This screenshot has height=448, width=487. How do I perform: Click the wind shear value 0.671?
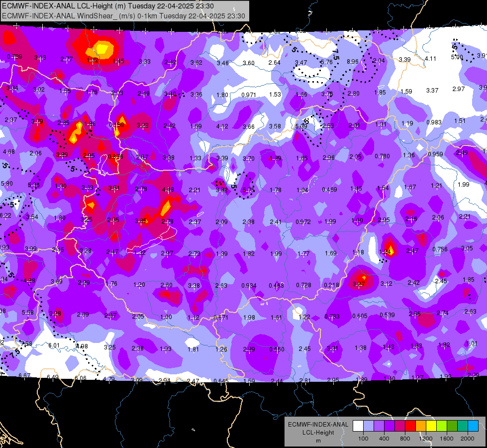pyautogui.click(x=221, y=318)
